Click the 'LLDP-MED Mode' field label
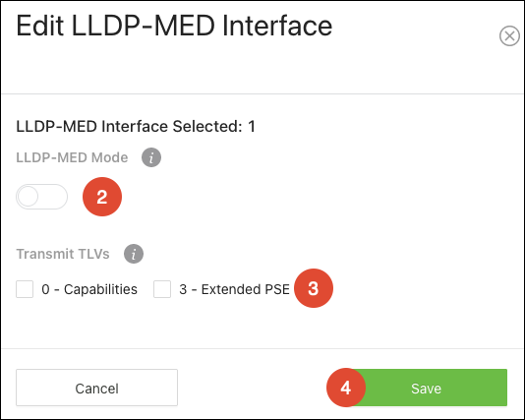 click(x=72, y=157)
